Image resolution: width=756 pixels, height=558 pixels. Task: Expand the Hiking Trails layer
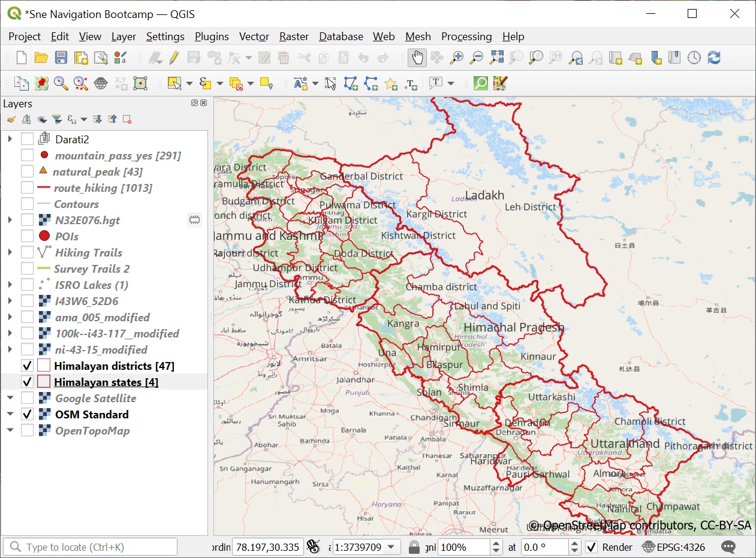(10, 252)
